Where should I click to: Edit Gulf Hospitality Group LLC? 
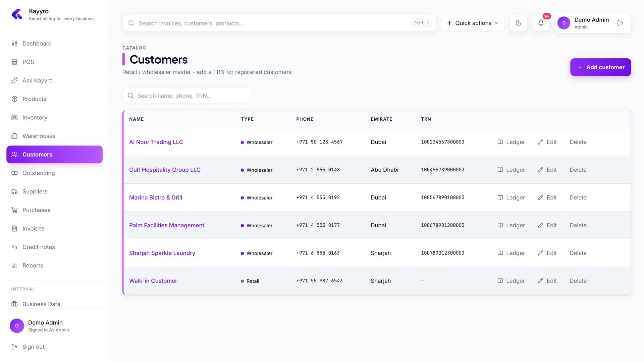point(547,170)
